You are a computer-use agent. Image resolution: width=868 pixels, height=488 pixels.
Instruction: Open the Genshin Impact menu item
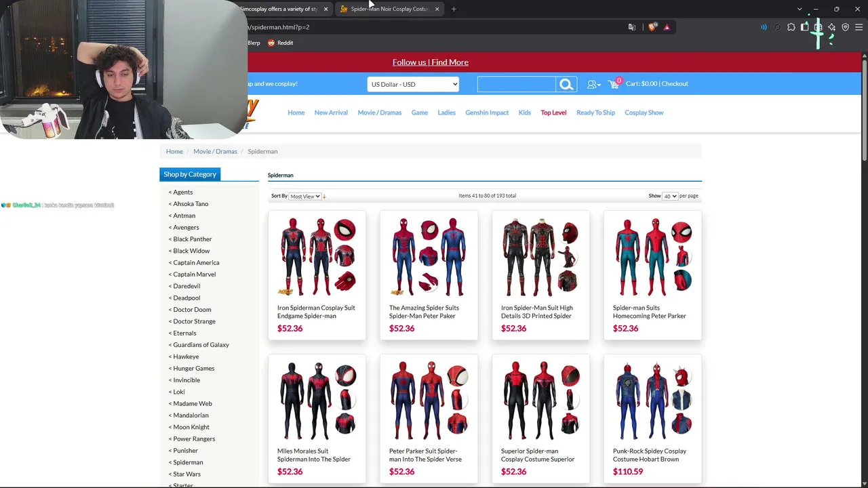(x=487, y=113)
